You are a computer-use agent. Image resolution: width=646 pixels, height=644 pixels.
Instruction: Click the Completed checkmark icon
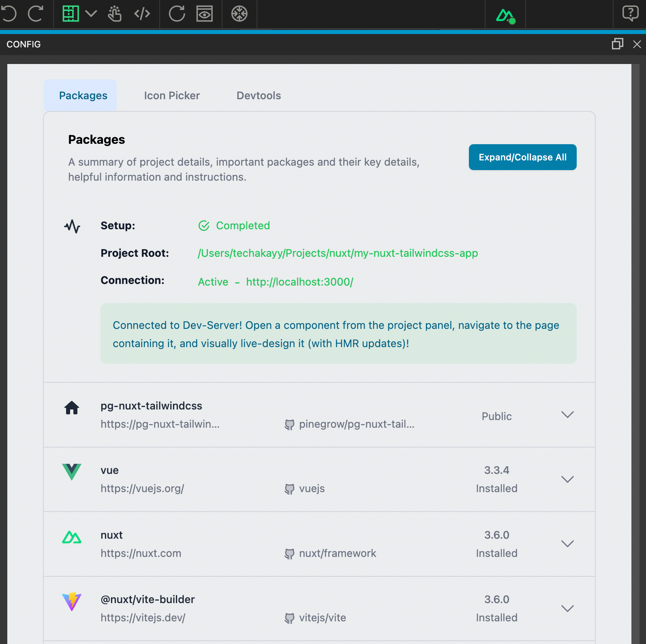click(204, 226)
